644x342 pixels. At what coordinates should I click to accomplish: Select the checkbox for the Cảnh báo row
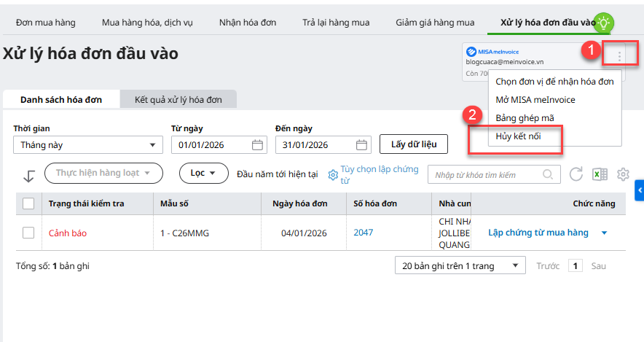[x=28, y=233]
